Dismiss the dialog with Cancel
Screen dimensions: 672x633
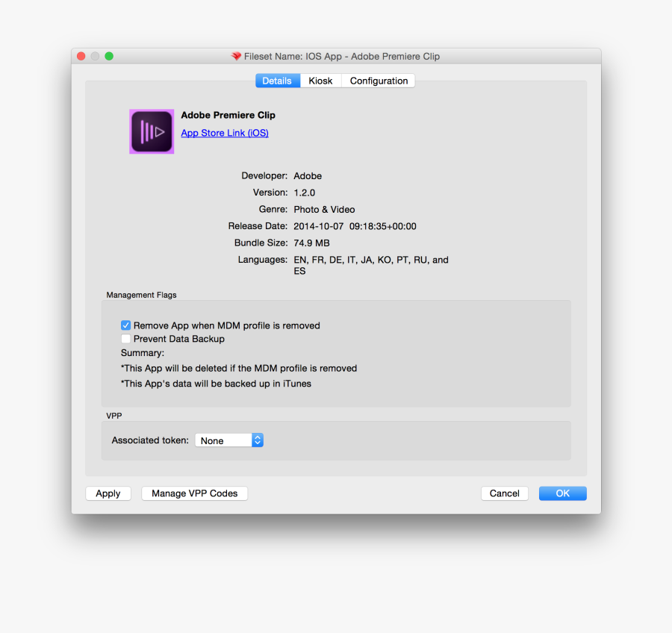(x=504, y=493)
